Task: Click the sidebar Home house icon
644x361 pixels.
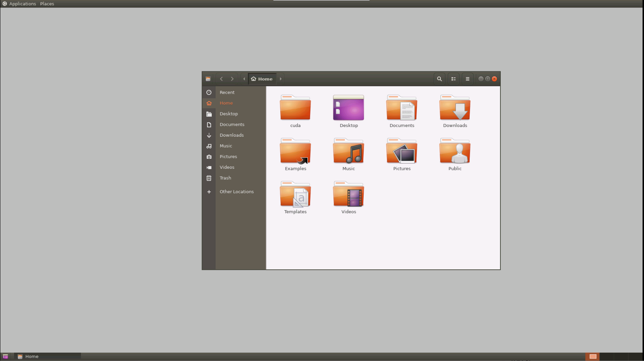Action: pos(209,103)
